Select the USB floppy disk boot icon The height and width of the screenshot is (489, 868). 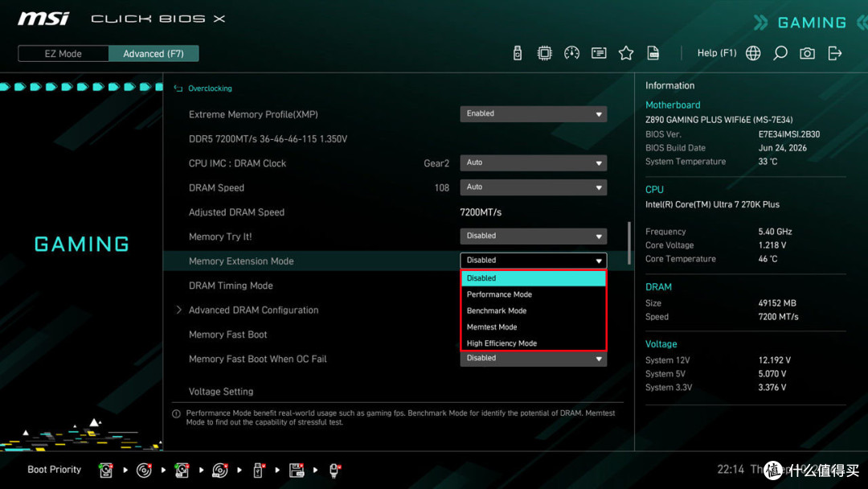point(296,471)
